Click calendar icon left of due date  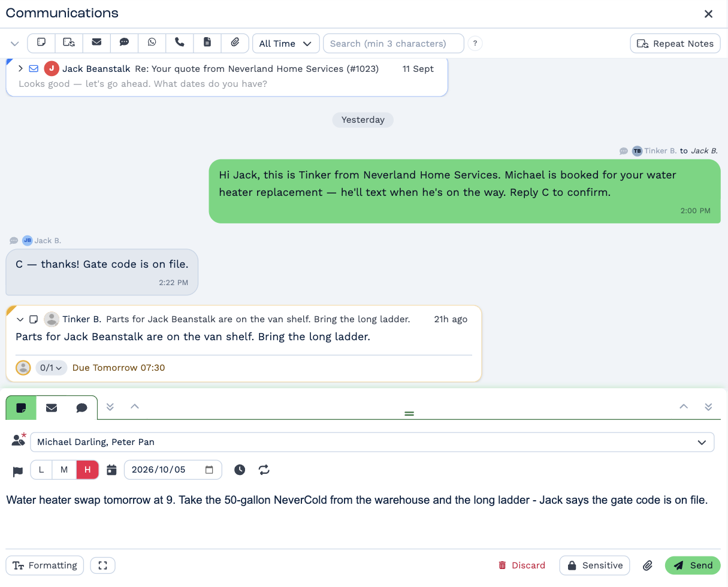tap(111, 470)
